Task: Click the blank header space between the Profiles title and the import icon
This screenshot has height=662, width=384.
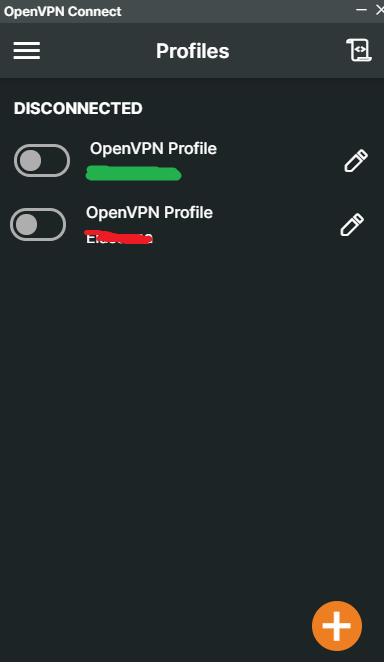Action: click(287, 51)
